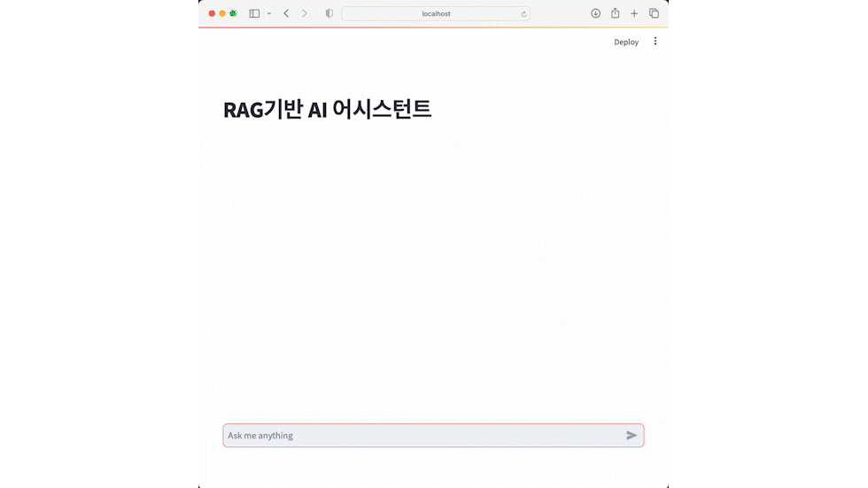Show the tab overview icon

coord(654,13)
